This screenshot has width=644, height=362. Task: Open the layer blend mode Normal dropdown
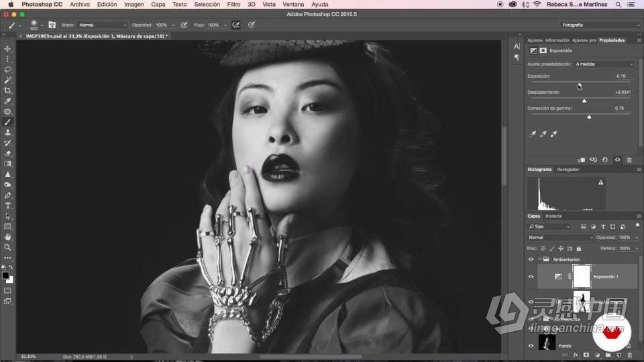coord(560,237)
